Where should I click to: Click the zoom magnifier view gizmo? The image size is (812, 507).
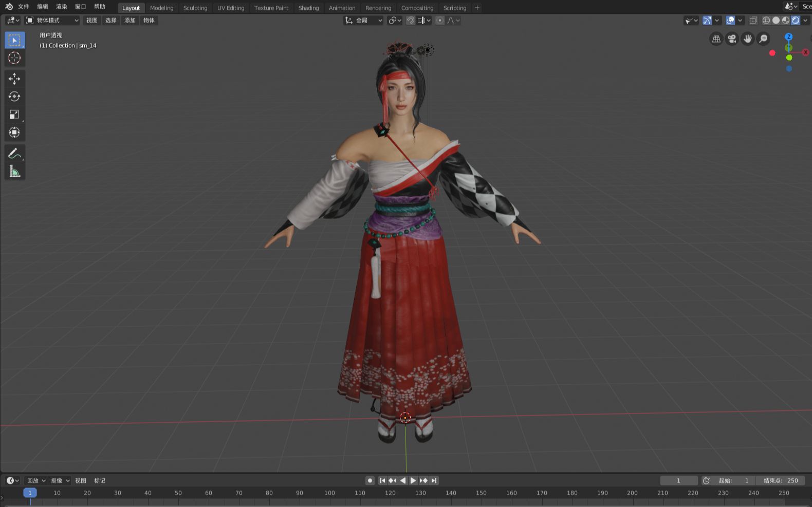764,39
